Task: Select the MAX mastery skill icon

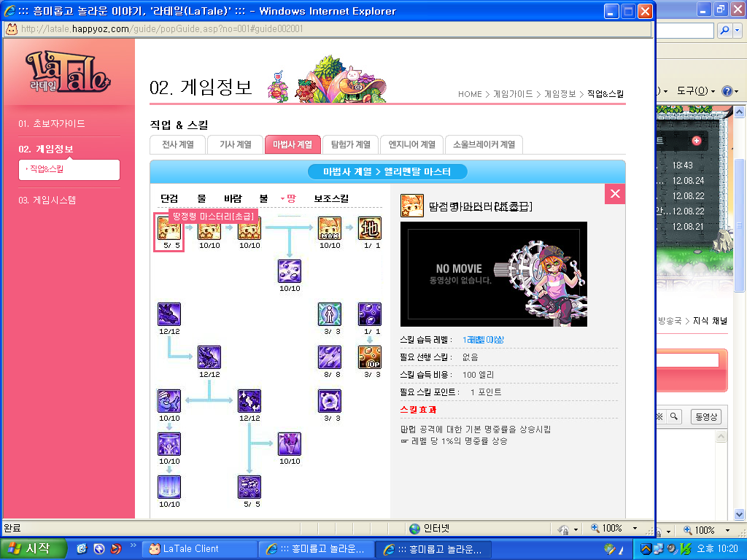Action: 330,228
